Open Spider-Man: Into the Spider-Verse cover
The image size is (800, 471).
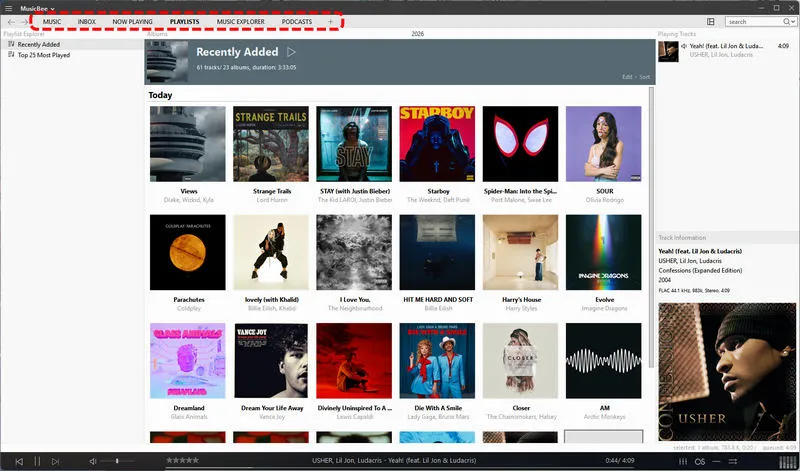point(520,144)
